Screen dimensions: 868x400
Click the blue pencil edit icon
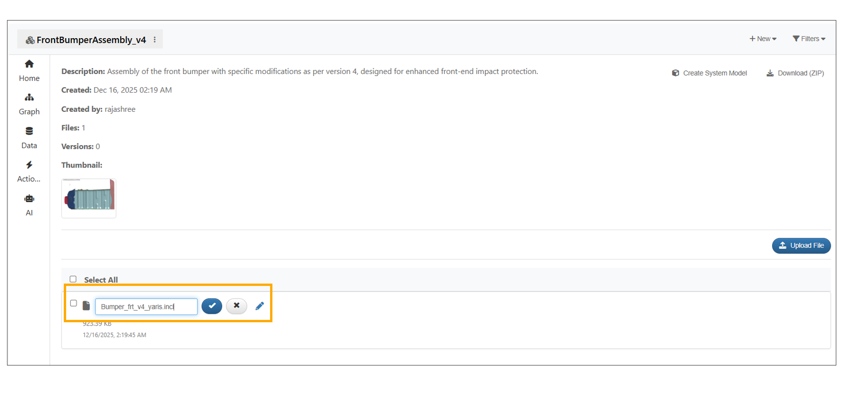260,306
